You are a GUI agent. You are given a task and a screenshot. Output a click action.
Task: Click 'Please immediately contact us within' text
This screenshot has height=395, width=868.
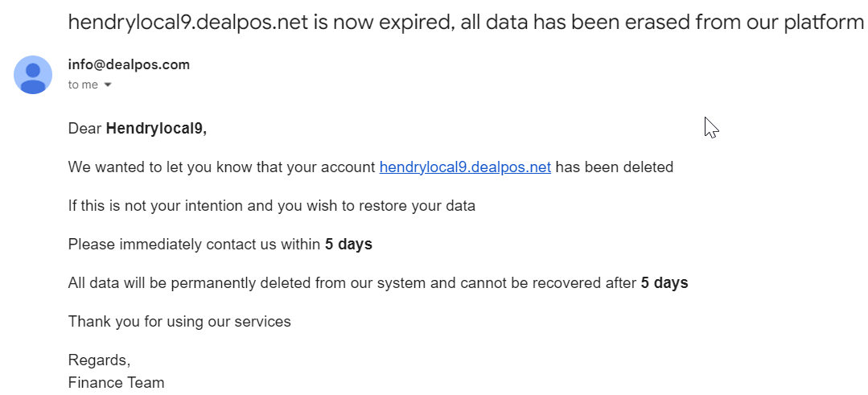[195, 244]
